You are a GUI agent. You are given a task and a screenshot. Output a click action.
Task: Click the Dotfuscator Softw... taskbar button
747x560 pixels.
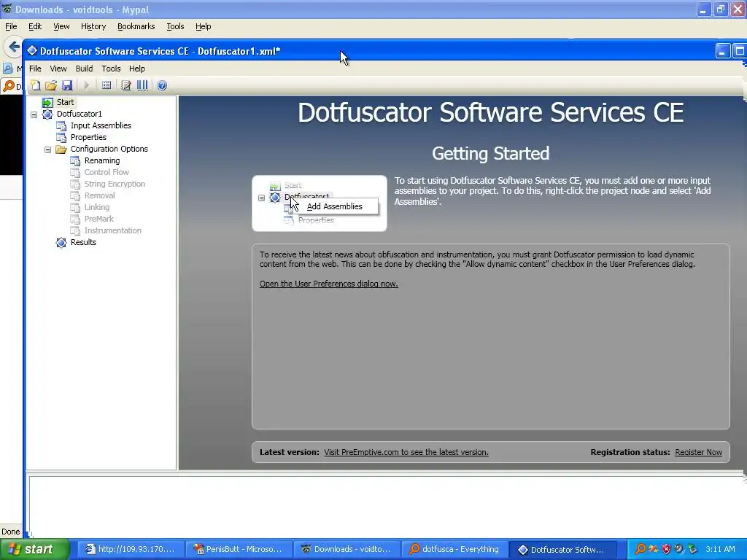click(562, 549)
